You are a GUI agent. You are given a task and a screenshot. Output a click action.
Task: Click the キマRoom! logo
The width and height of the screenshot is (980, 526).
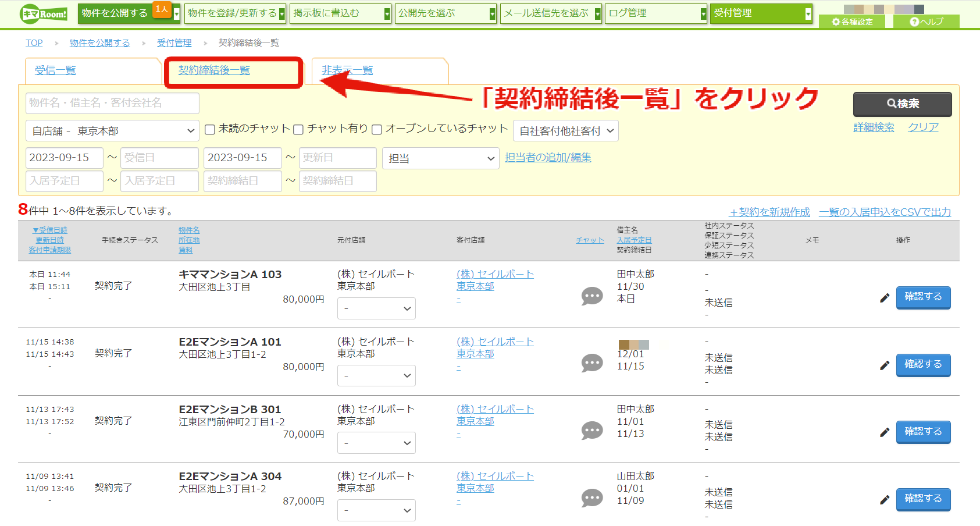44,13
